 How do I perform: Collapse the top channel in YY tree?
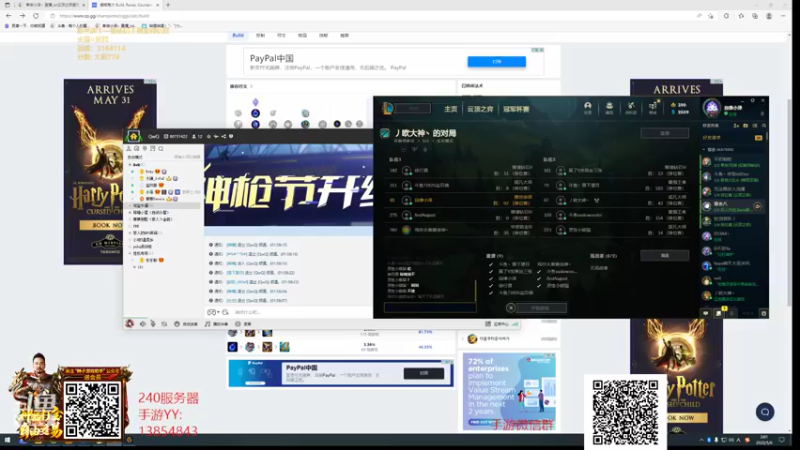[131, 165]
